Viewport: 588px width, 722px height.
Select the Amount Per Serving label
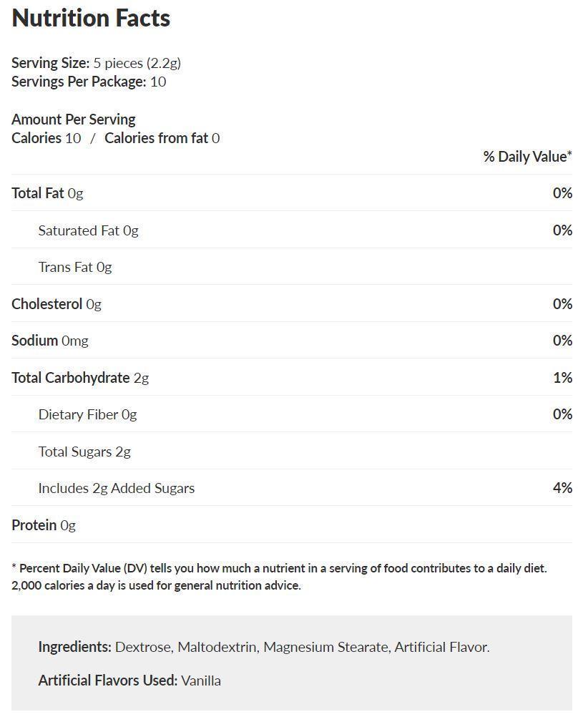[73, 119]
